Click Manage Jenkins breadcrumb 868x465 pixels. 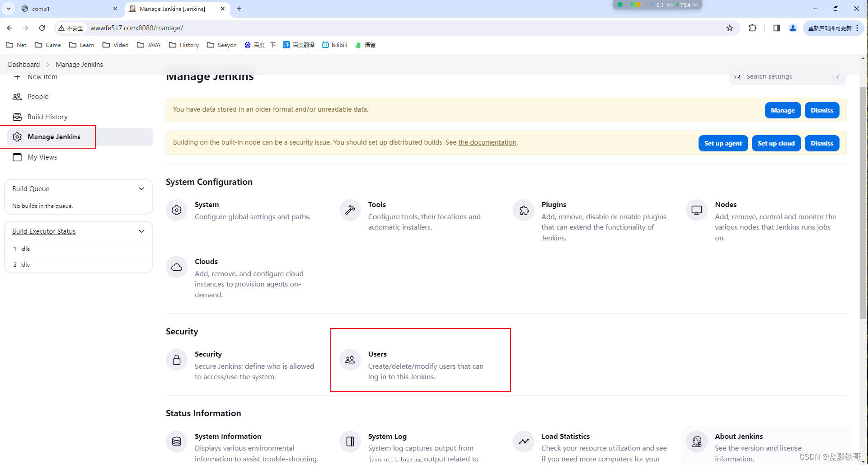[x=80, y=65]
